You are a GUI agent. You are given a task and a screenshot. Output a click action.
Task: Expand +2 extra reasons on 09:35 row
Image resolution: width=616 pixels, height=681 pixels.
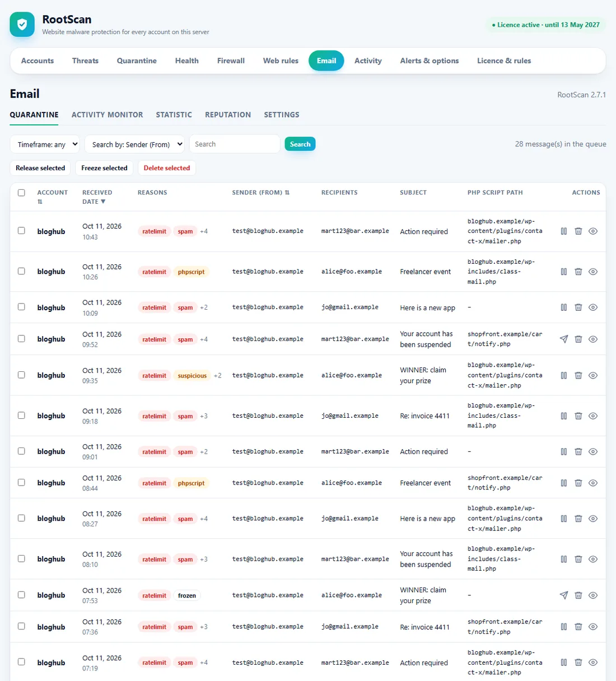coord(217,376)
